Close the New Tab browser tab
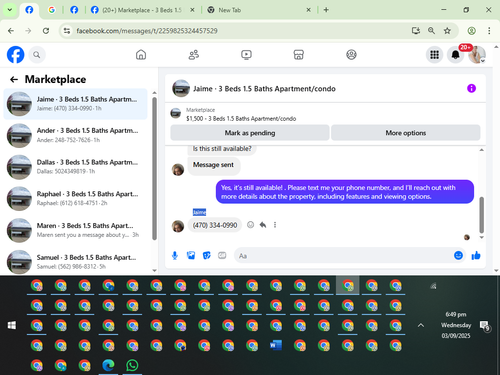The width and height of the screenshot is (500, 375). coord(308,10)
